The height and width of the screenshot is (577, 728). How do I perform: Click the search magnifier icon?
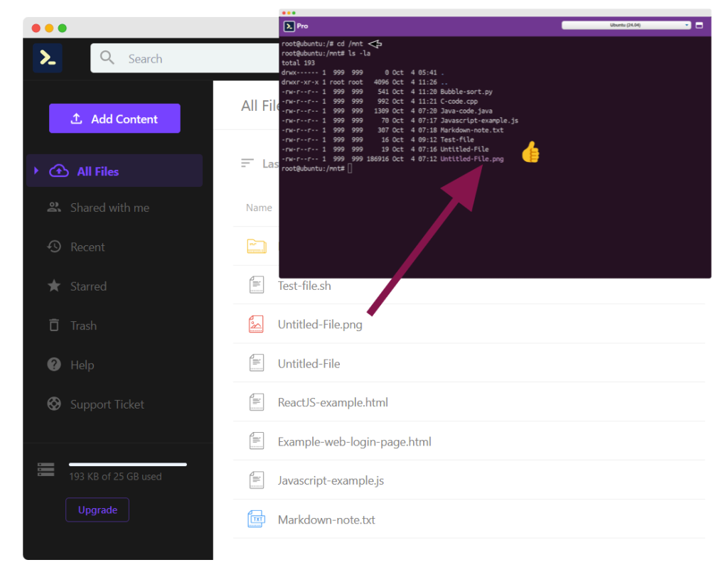coord(107,58)
